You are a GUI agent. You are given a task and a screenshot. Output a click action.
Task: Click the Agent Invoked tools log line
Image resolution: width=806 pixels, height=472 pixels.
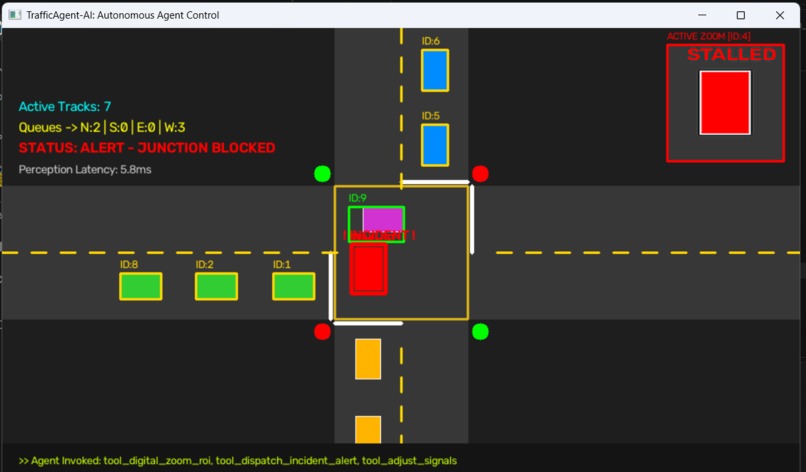(x=237, y=461)
